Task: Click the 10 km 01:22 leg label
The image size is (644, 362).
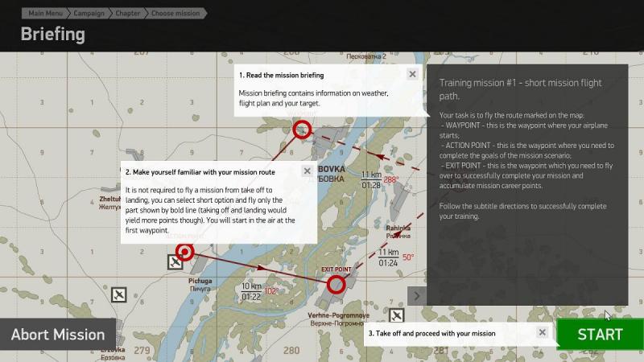Action: click(252, 291)
